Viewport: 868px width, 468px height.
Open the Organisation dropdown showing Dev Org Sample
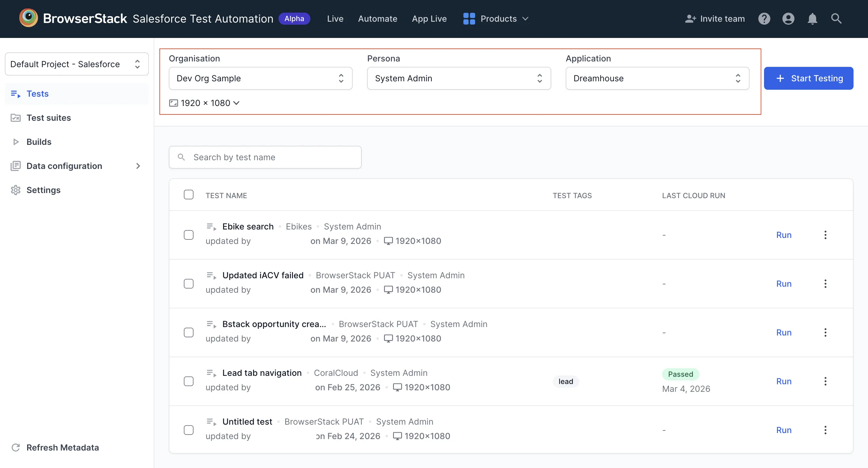pyautogui.click(x=260, y=78)
